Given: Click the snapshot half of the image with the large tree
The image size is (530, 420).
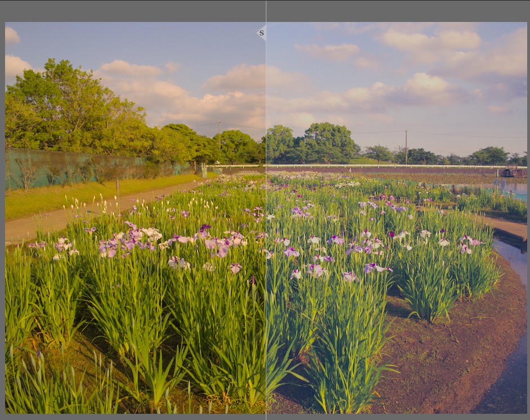Looking at the screenshot, I should (135, 218).
